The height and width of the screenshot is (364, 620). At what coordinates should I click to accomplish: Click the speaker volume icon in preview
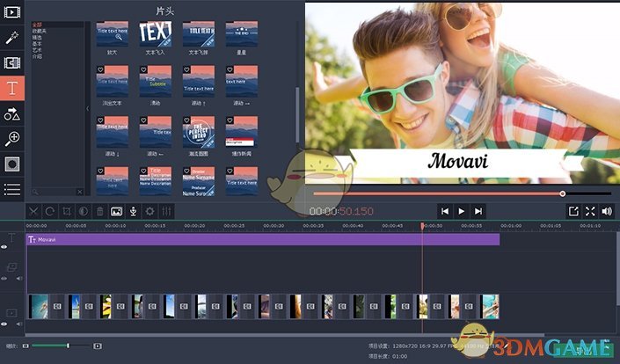click(x=607, y=211)
